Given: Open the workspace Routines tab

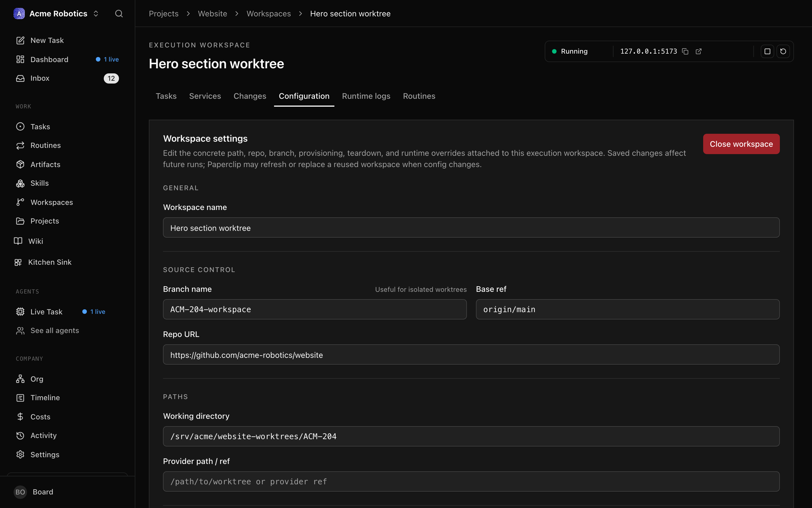Looking at the screenshot, I should pos(419,96).
